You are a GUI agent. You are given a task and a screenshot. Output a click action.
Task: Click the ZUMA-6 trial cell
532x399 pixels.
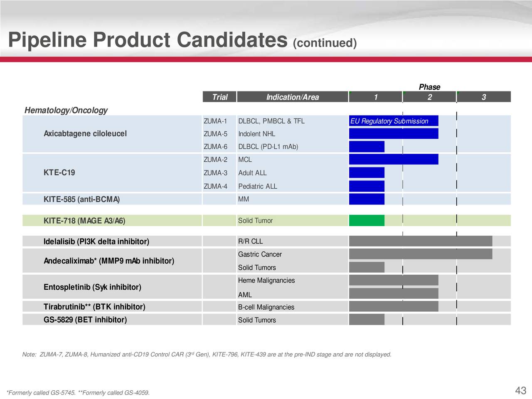(x=215, y=147)
